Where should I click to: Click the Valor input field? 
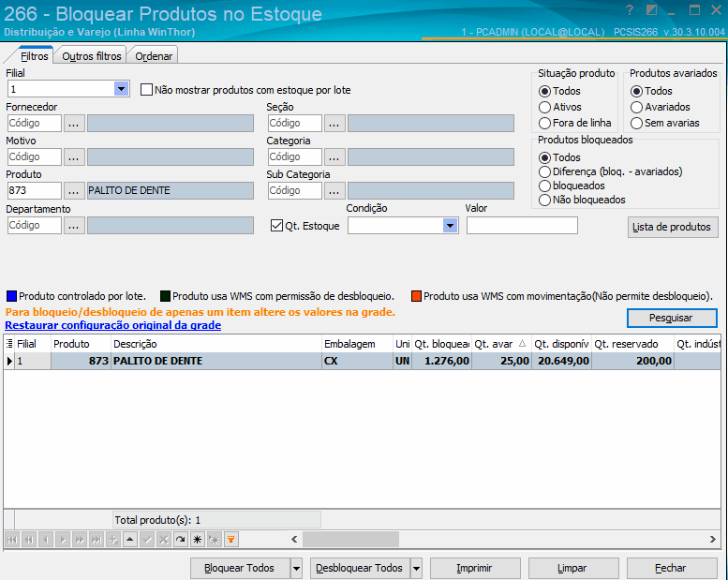point(522,226)
